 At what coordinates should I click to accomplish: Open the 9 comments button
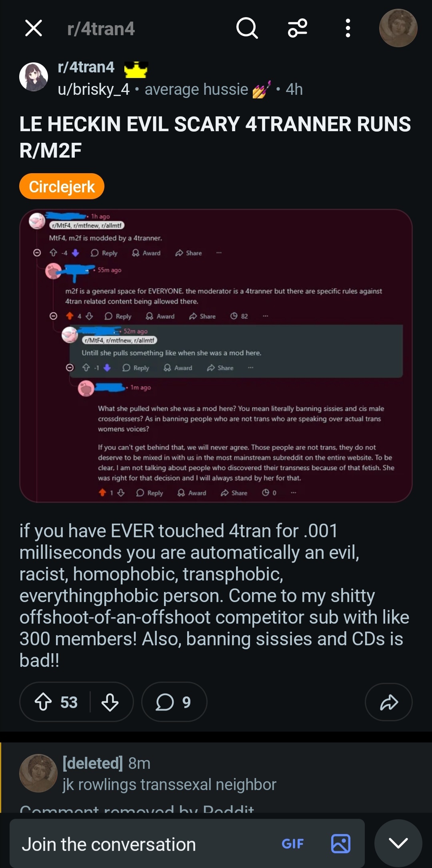(x=174, y=702)
